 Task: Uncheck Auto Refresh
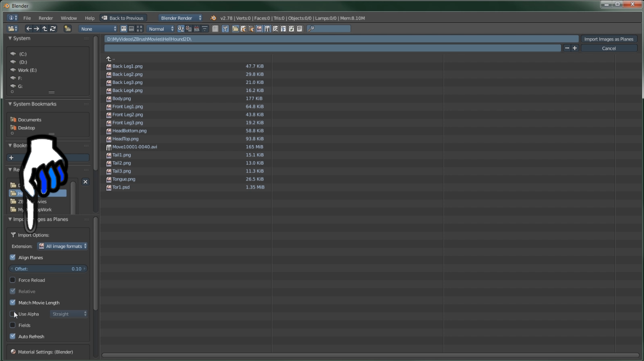(13, 336)
